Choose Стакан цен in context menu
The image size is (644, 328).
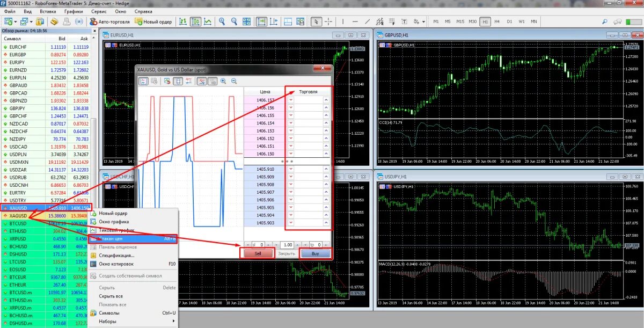point(133,238)
